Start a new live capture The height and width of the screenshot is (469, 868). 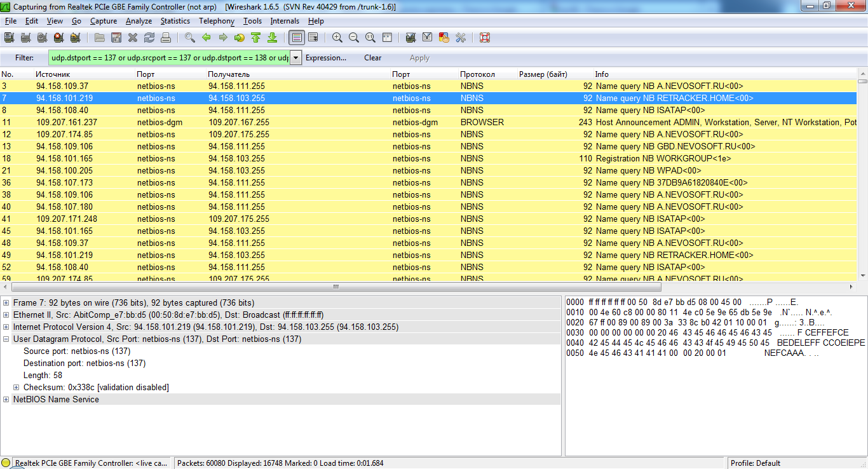click(42, 37)
